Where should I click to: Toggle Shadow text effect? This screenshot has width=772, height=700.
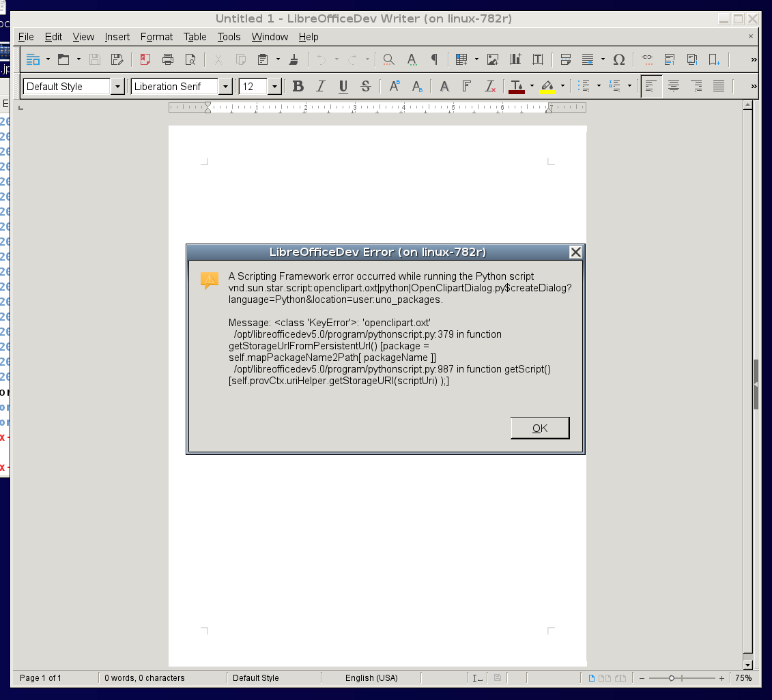[x=444, y=86]
